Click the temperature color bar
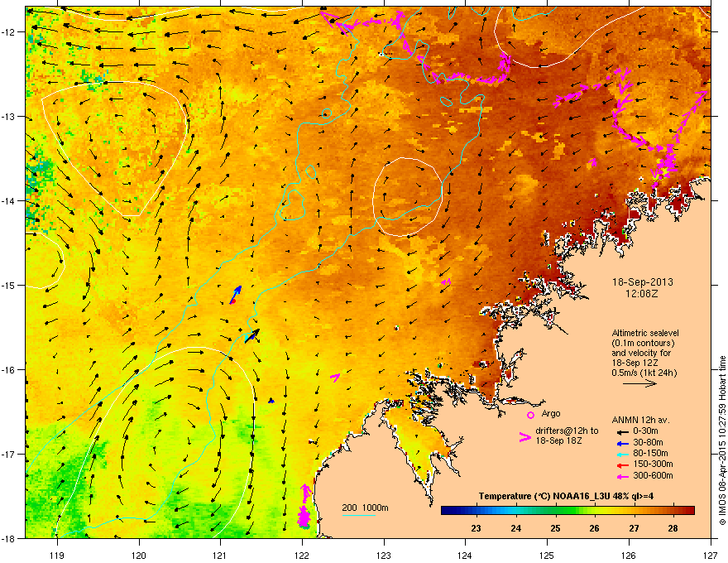 pos(568,511)
